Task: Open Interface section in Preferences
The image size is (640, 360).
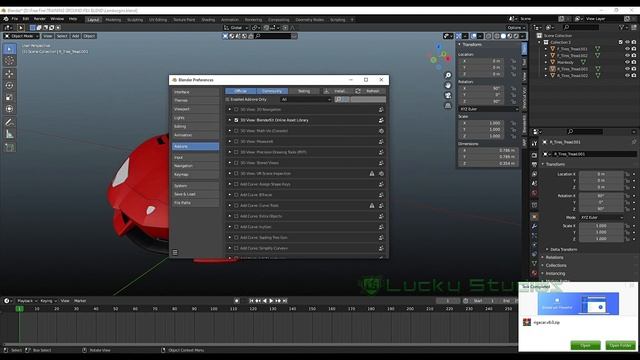Action: point(196,92)
